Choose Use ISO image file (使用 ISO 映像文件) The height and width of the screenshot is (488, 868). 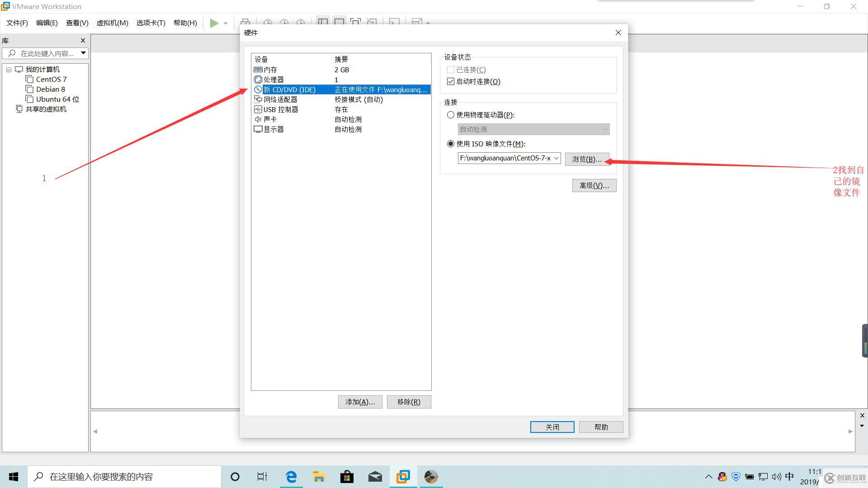coord(451,144)
